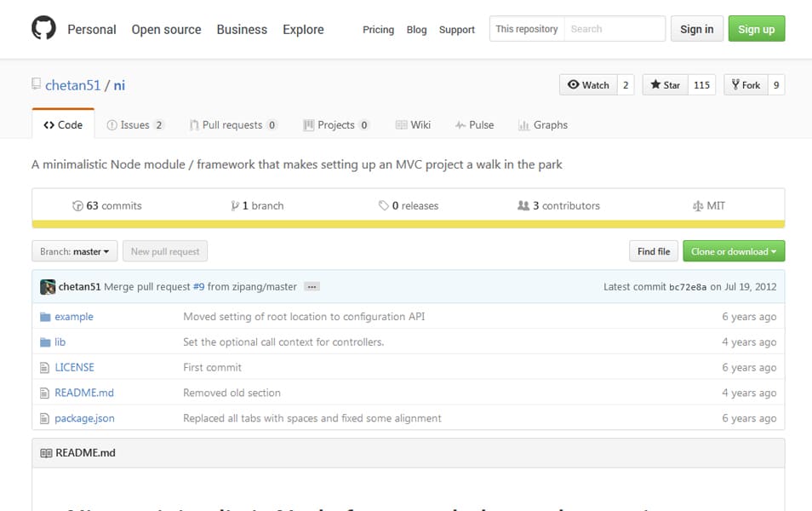The width and height of the screenshot is (812, 511).
Task: Click the Sign in button
Action: [696, 28]
